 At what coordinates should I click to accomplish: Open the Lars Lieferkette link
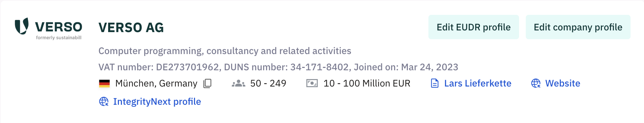pos(478,83)
